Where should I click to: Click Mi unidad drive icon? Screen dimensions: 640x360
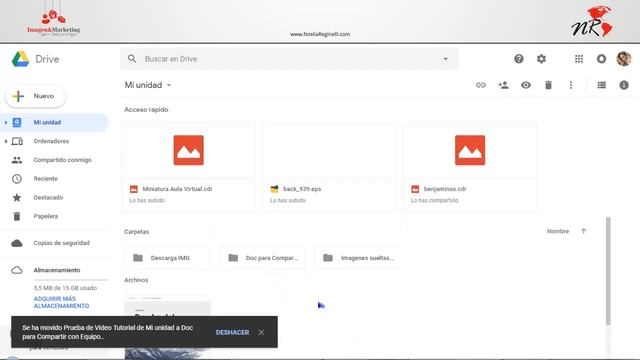(17, 122)
